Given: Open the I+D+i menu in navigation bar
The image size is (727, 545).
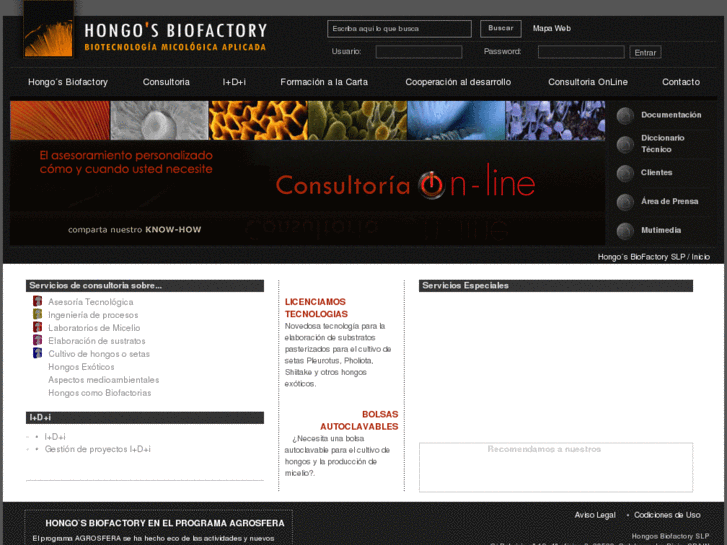Looking at the screenshot, I should (x=234, y=82).
